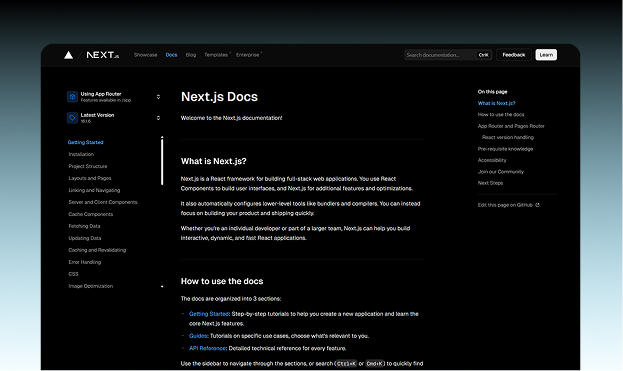Open Fetching Data sidebar item
The image size is (623, 371).
(84, 226)
